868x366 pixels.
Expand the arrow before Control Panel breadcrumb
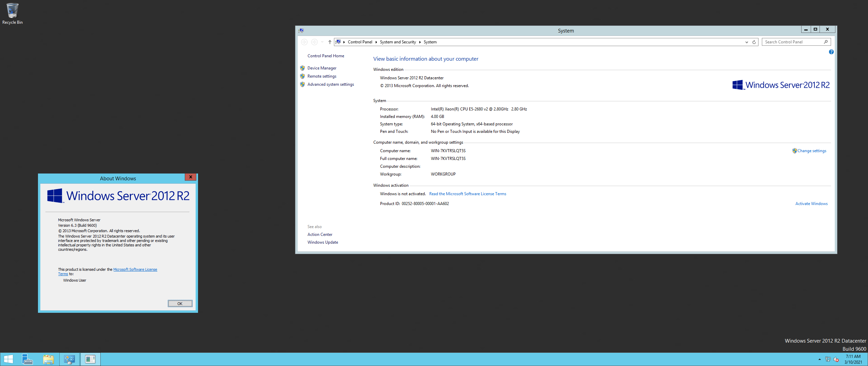[x=344, y=42]
